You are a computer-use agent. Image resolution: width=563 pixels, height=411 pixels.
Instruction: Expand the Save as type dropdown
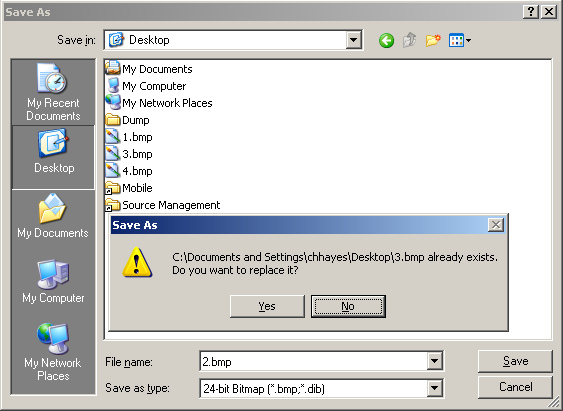[x=434, y=388]
